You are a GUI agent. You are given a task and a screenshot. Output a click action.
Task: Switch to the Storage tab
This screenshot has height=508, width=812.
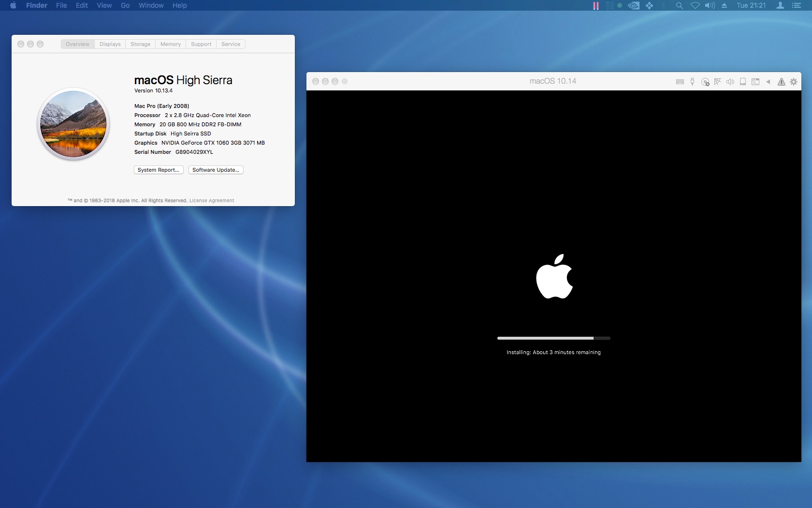140,44
